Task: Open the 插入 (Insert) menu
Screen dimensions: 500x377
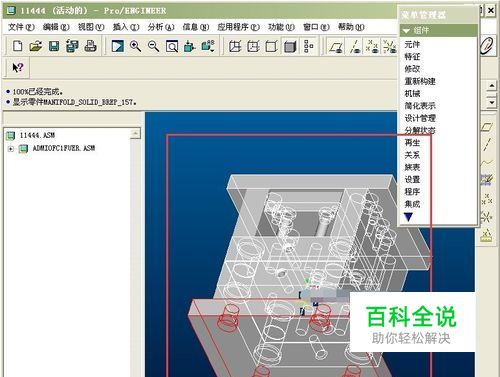Action: click(x=126, y=27)
